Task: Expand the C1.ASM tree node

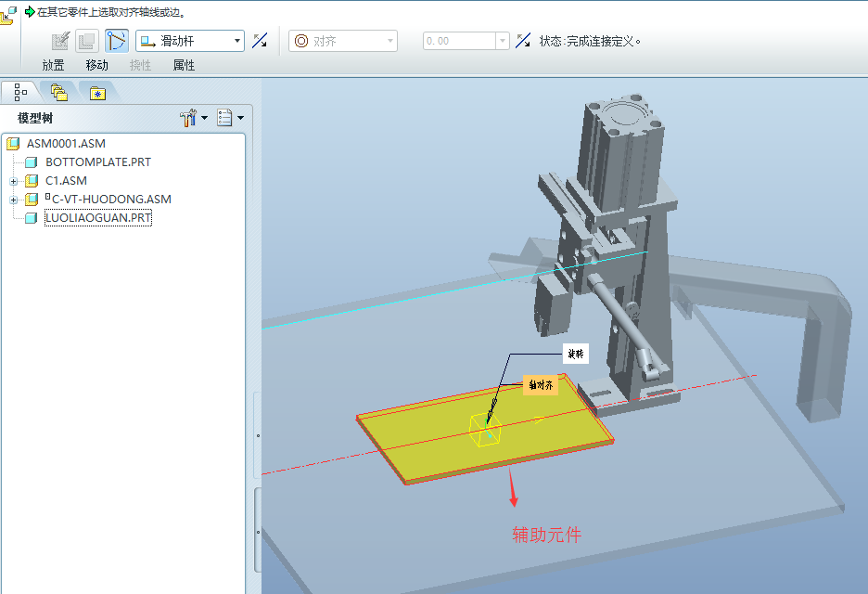Action: coord(13,181)
